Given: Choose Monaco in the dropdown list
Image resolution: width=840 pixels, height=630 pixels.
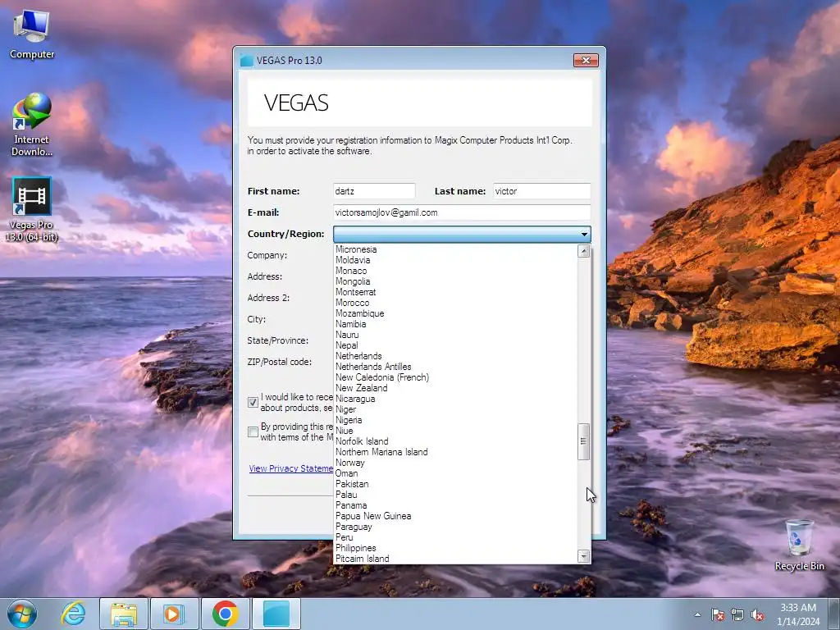Looking at the screenshot, I should click(455, 271).
